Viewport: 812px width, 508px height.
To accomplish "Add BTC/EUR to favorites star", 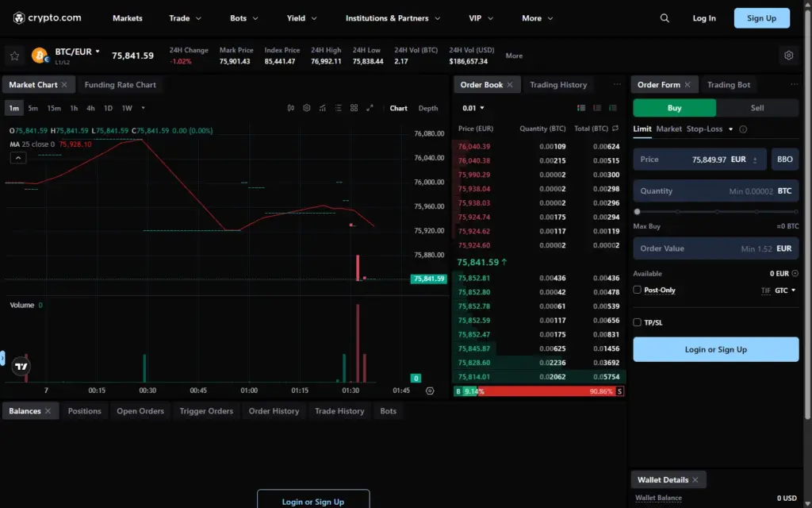I will pyautogui.click(x=14, y=56).
